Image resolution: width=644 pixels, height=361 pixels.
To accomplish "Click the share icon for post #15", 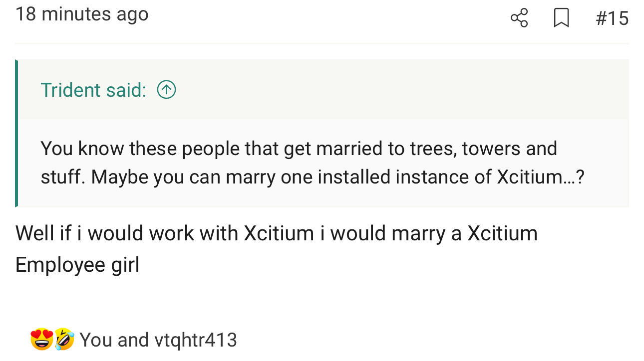I will point(519,18).
